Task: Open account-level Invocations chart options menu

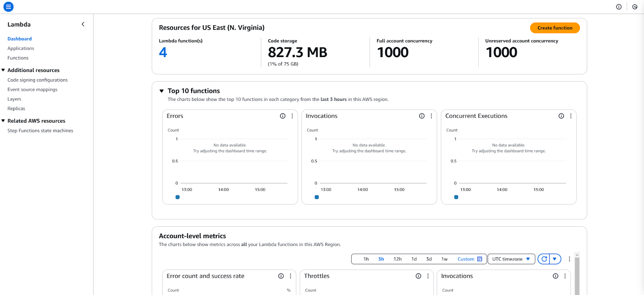Action: coord(565,276)
